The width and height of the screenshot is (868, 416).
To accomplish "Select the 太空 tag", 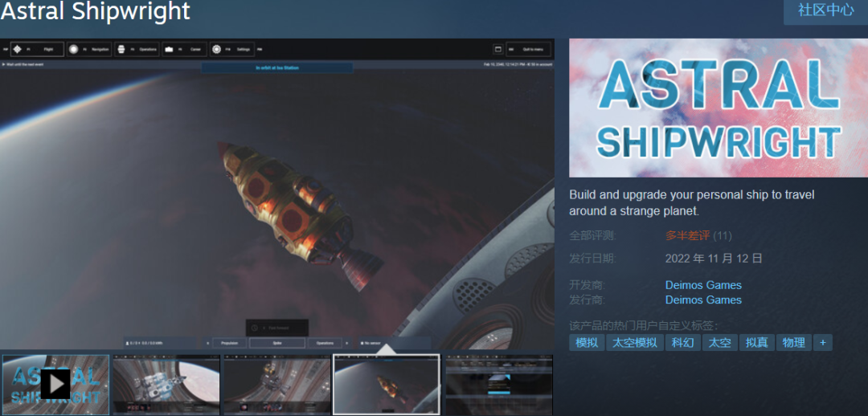I will coord(720,342).
